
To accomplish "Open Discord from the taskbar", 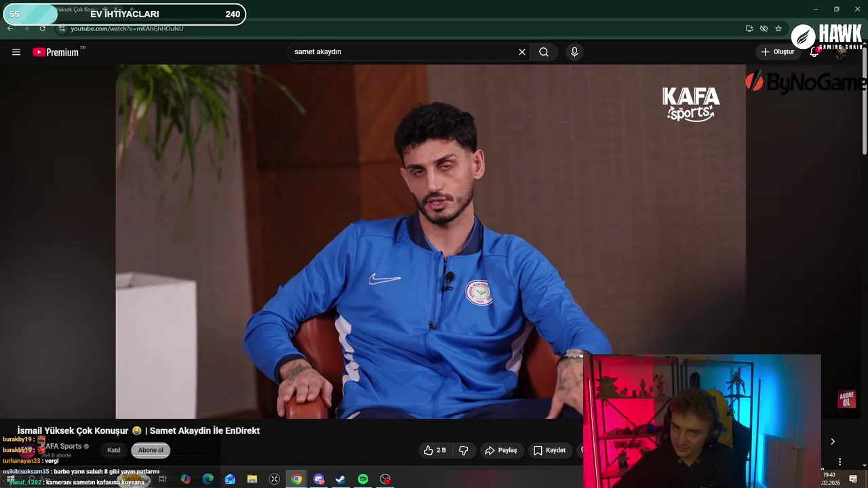I will [319, 479].
